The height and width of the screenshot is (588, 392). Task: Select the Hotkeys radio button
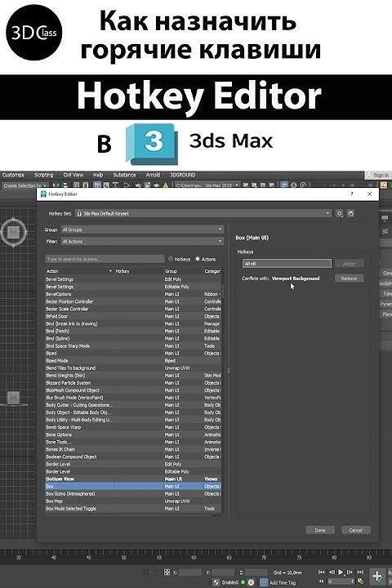pos(171,259)
